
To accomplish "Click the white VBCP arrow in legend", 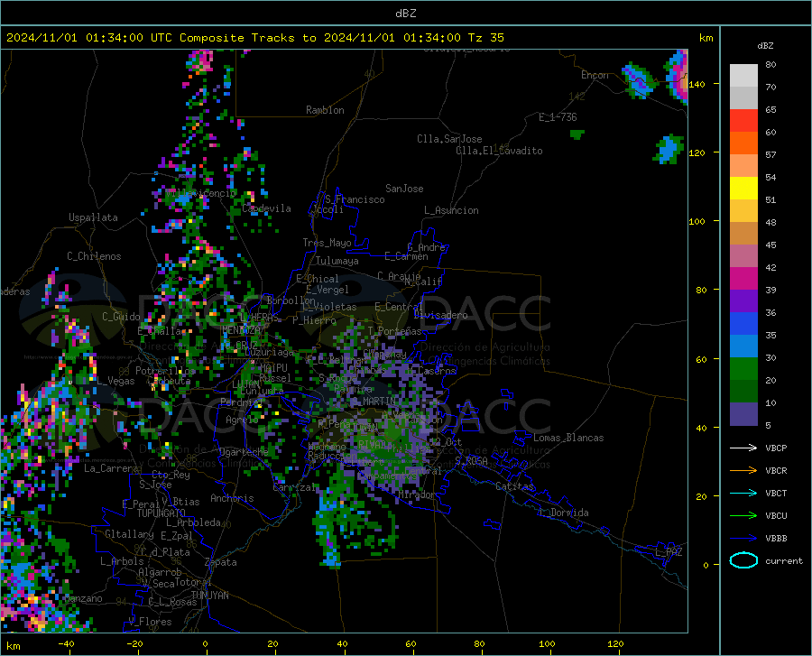I will [x=743, y=448].
